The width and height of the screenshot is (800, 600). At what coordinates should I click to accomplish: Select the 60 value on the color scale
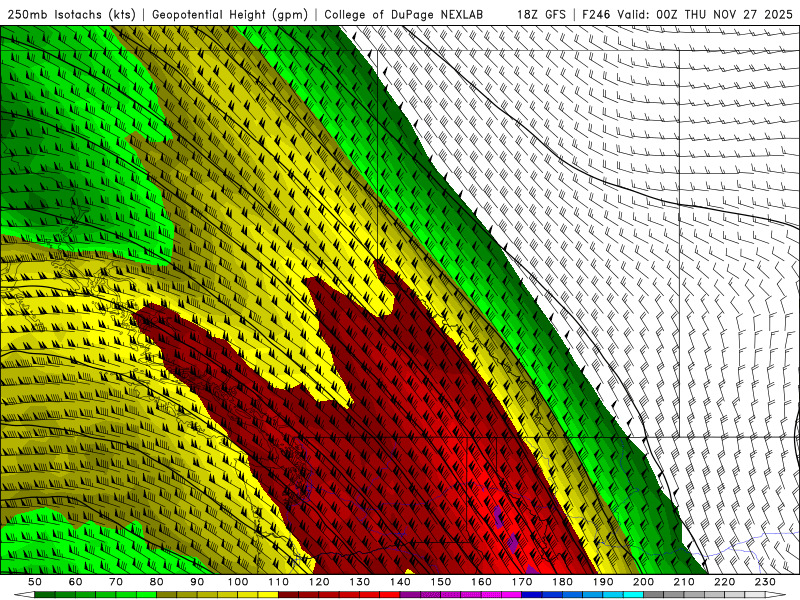(x=75, y=582)
